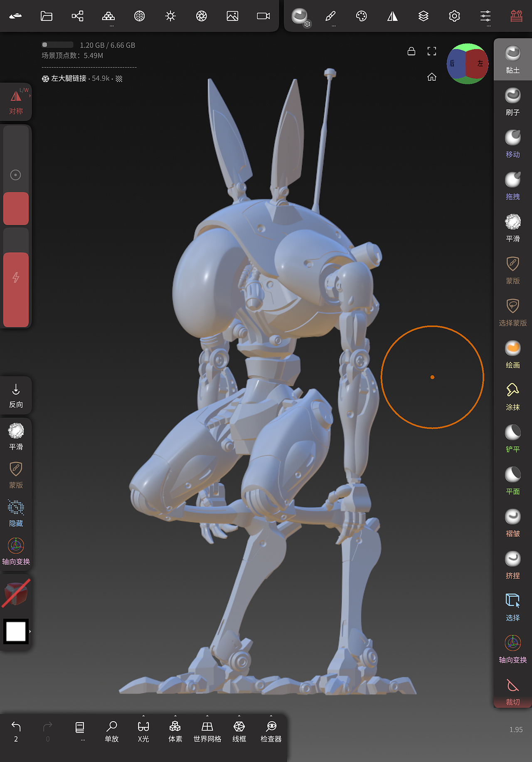Open the painting palette menu
532x762 pixels.
click(x=362, y=16)
